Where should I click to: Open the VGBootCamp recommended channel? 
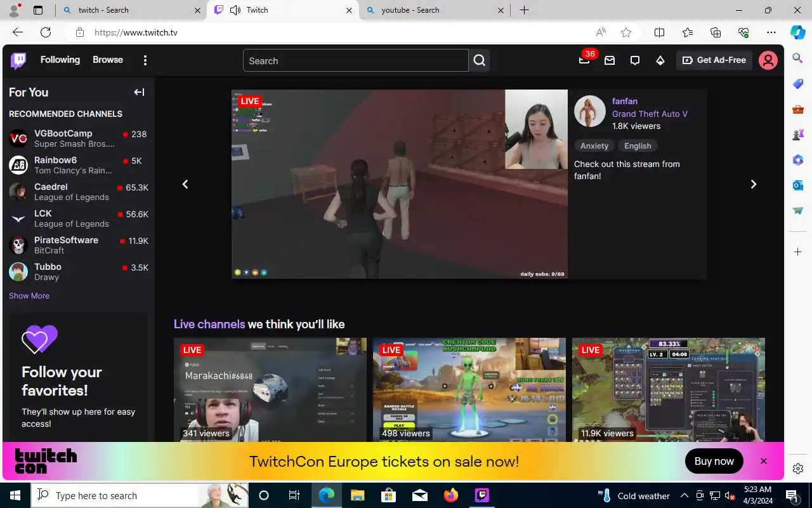coord(79,138)
